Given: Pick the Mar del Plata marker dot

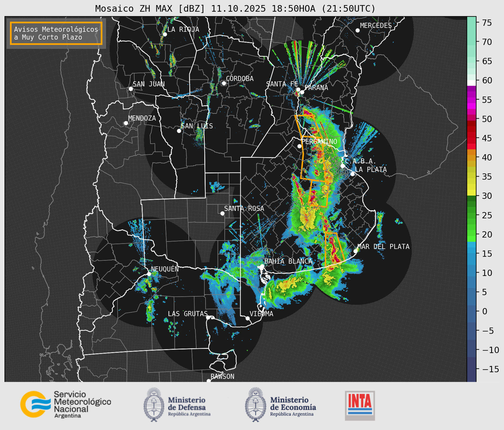Looking at the screenshot, I should pos(356,251).
